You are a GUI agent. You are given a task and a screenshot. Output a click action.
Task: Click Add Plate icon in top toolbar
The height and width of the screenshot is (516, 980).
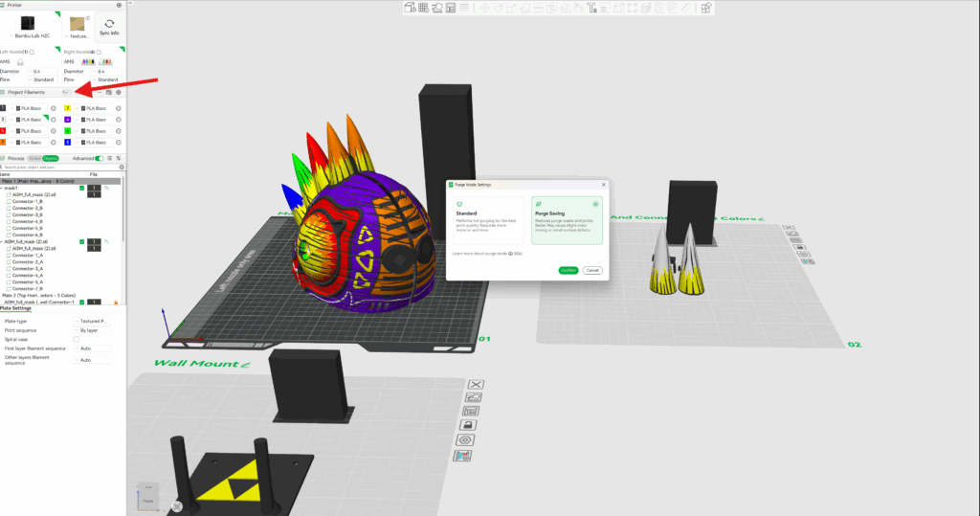422,8
